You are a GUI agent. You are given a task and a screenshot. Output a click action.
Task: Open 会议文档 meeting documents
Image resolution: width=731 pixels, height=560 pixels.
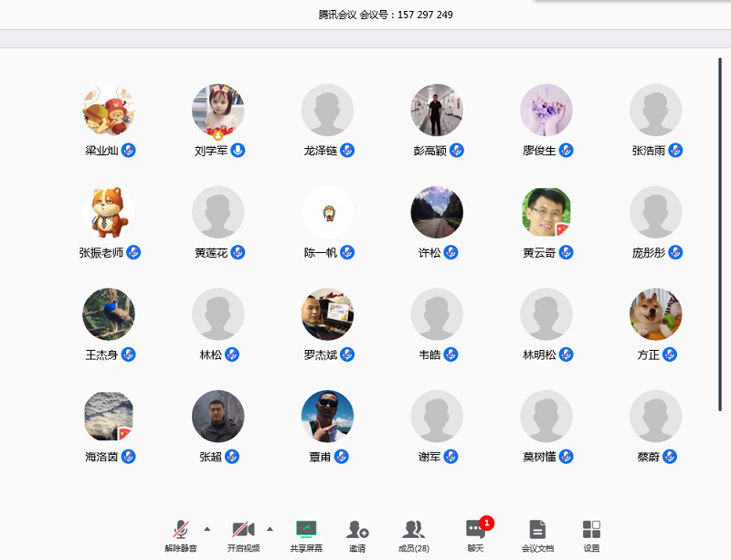pyautogui.click(x=537, y=535)
